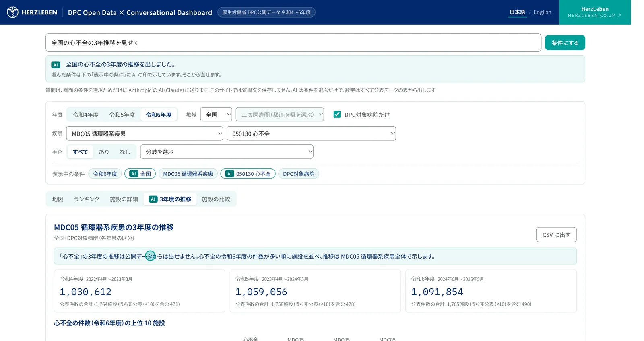Click 令和4年度 value 1,030,612
Screen dimensions: 644x341
click(85, 292)
